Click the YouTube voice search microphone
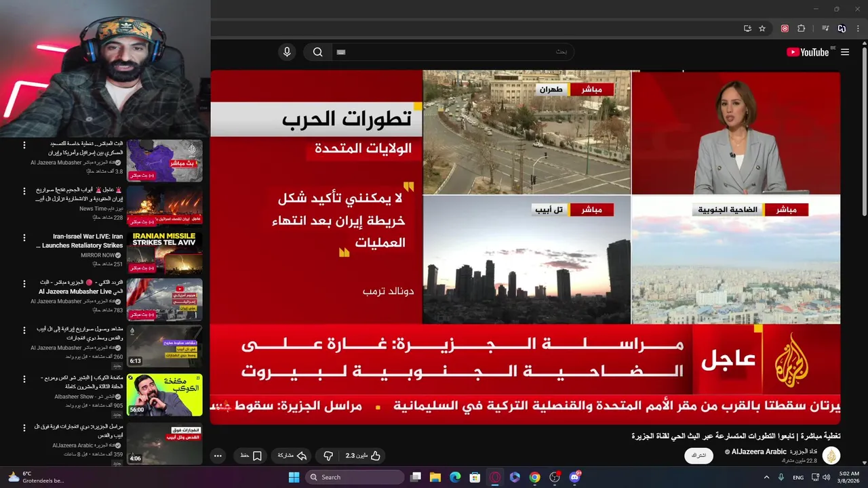The width and height of the screenshot is (868, 488). point(287,52)
